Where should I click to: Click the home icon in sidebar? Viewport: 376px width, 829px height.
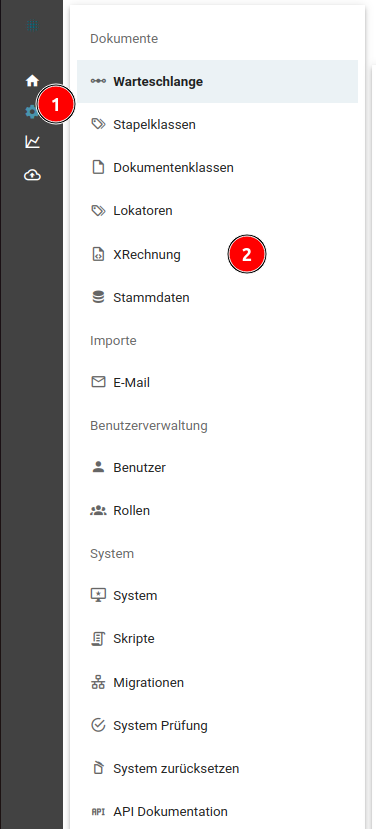coord(32,81)
